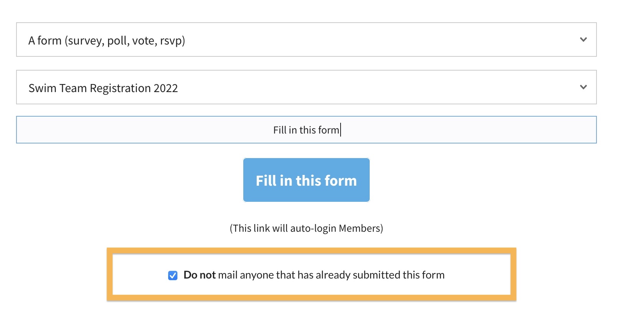
Task: Click empty left area of button-label input field
Action: tap(115, 130)
